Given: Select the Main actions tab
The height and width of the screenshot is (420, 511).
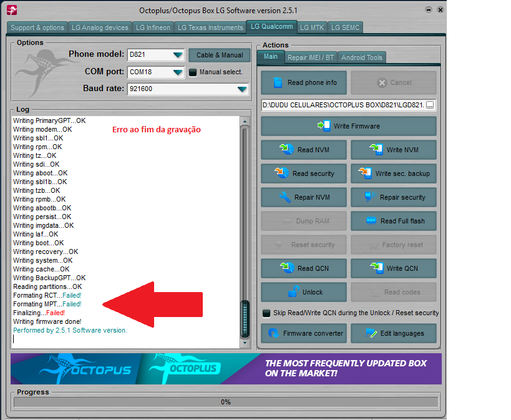Looking at the screenshot, I should tap(271, 56).
